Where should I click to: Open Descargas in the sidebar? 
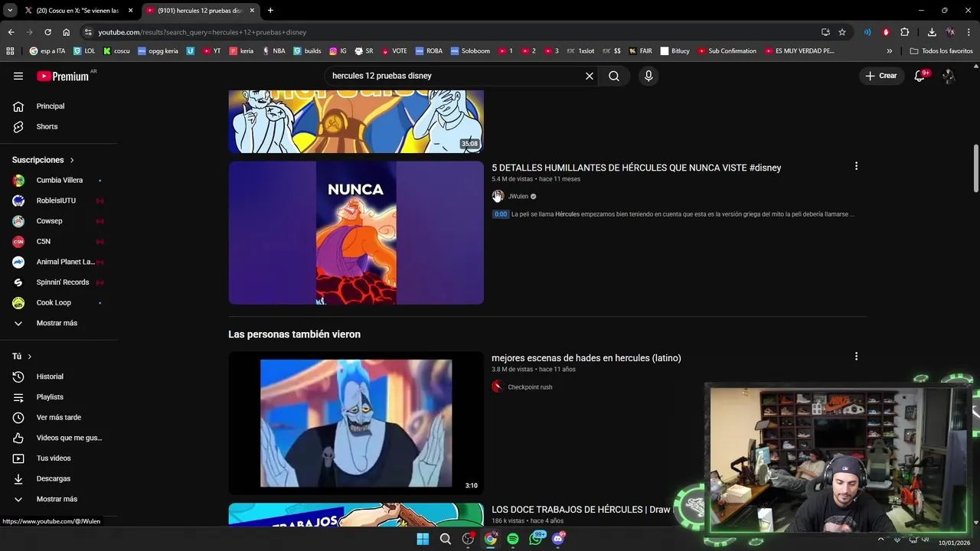pos(54,478)
